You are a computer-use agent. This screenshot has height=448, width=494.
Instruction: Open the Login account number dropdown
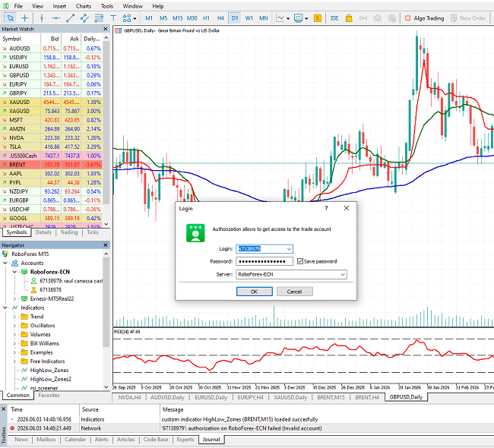click(x=289, y=249)
